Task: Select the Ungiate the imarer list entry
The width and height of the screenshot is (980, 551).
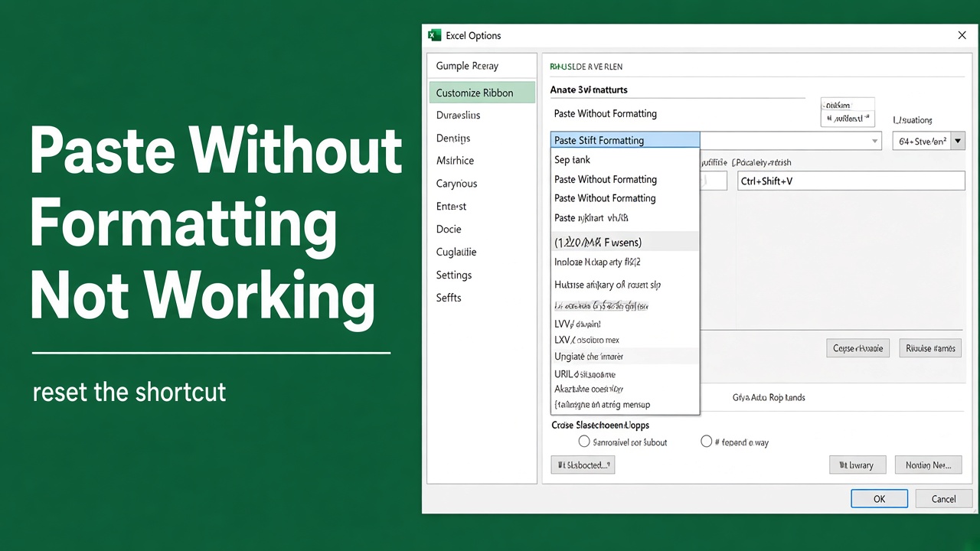Action: tap(625, 357)
